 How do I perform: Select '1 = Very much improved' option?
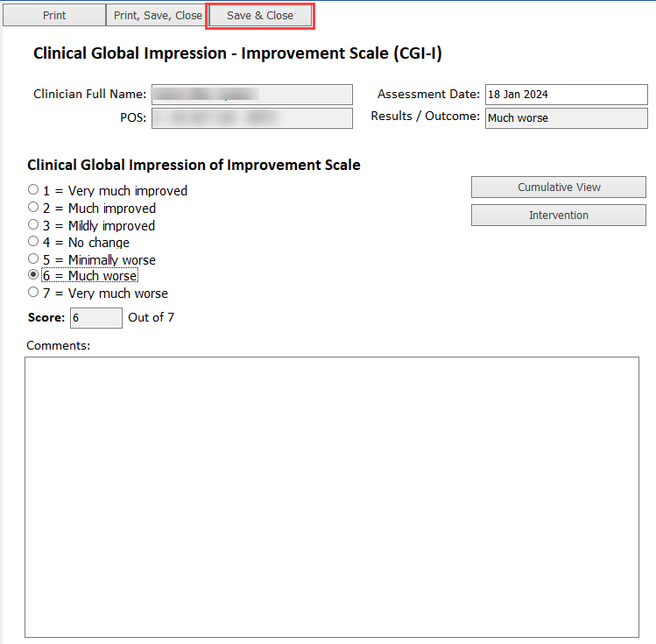33,190
